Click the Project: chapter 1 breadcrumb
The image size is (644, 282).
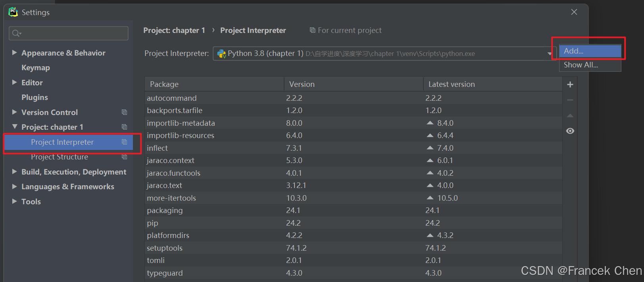tap(174, 30)
